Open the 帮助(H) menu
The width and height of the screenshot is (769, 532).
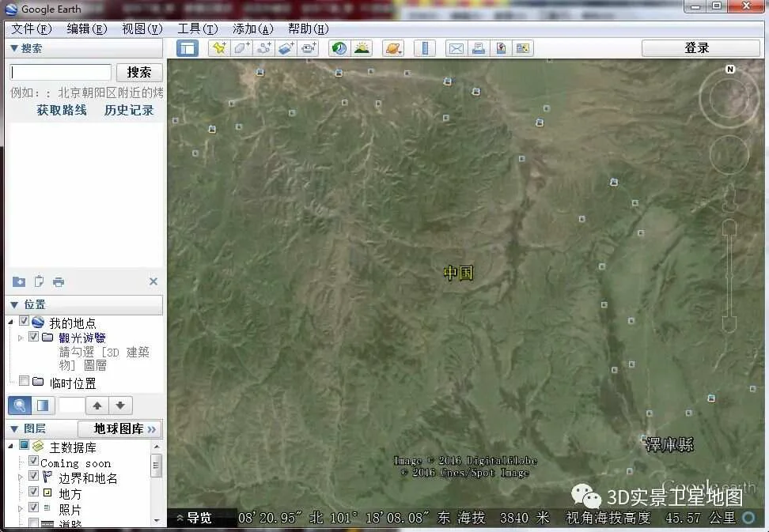click(x=309, y=29)
